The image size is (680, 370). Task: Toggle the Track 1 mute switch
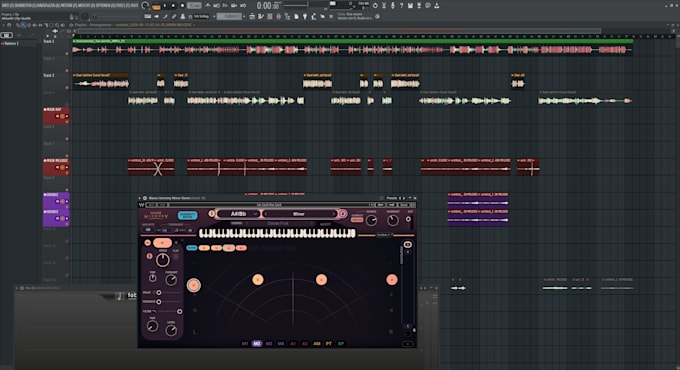[67, 53]
